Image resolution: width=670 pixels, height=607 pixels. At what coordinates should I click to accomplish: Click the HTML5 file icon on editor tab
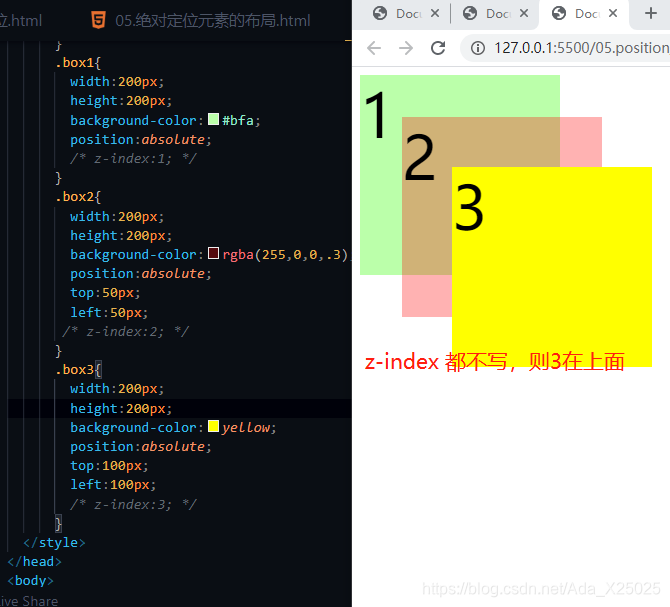pos(98,20)
